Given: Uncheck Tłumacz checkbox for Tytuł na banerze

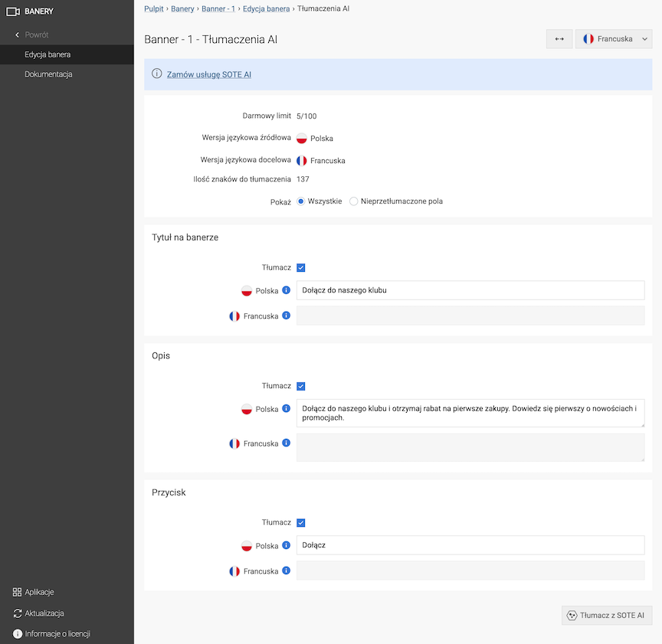Looking at the screenshot, I should tap(300, 267).
